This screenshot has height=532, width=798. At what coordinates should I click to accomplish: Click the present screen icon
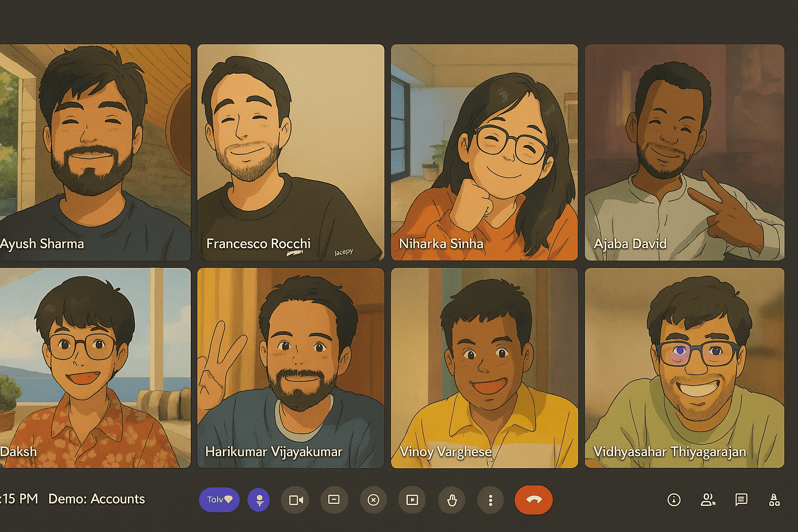[412, 500]
